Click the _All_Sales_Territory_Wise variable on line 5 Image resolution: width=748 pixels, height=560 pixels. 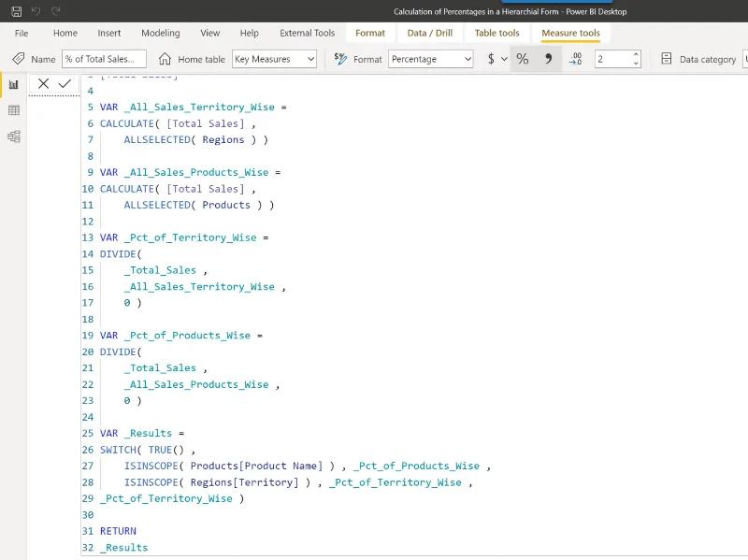point(199,107)
